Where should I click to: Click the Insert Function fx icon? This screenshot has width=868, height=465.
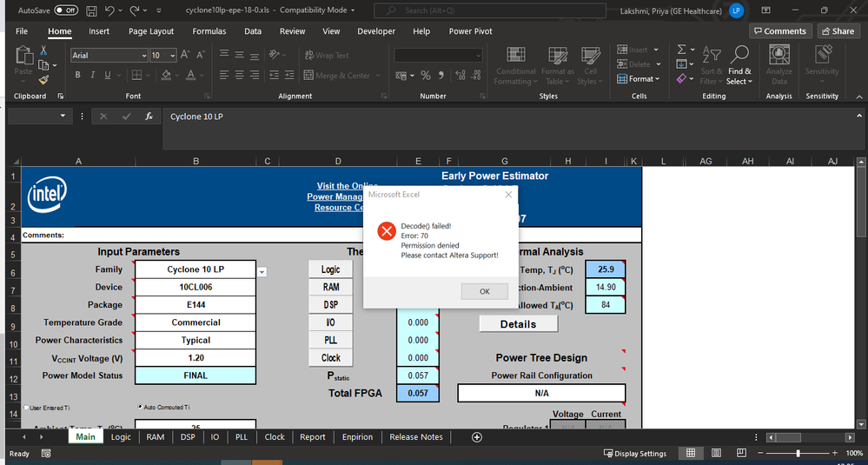[x=149, y=116]
